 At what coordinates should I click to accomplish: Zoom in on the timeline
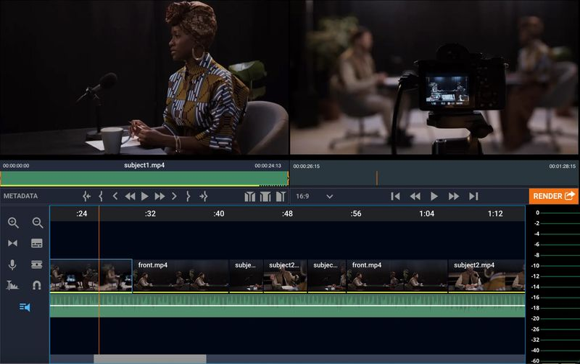coord(13,222)
